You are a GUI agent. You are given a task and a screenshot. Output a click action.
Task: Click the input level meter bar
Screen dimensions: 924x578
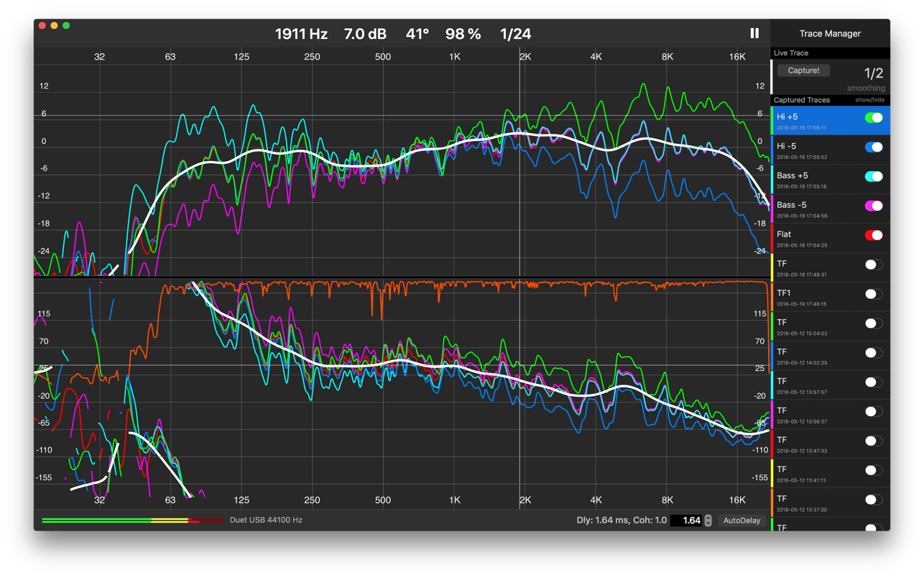[x=133, y=520]
